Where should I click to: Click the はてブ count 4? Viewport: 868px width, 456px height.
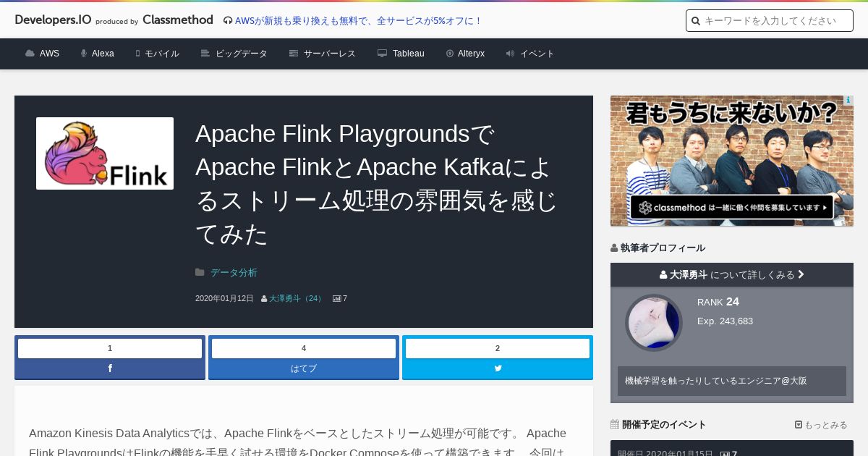click(304, 348)
